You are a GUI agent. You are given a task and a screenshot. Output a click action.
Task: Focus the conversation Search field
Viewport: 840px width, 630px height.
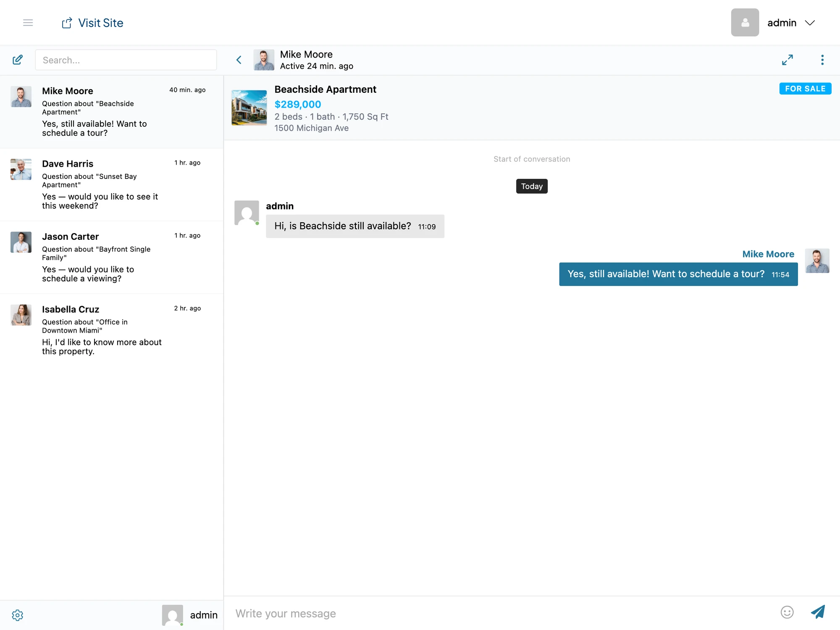(x=126, y=60)
